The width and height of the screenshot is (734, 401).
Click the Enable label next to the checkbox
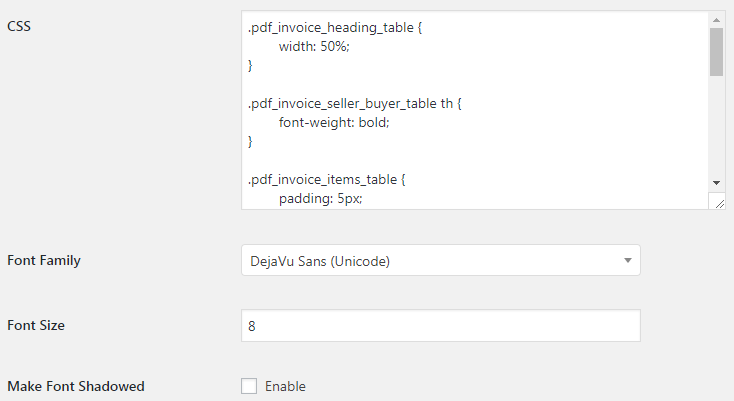pos(285,386)
